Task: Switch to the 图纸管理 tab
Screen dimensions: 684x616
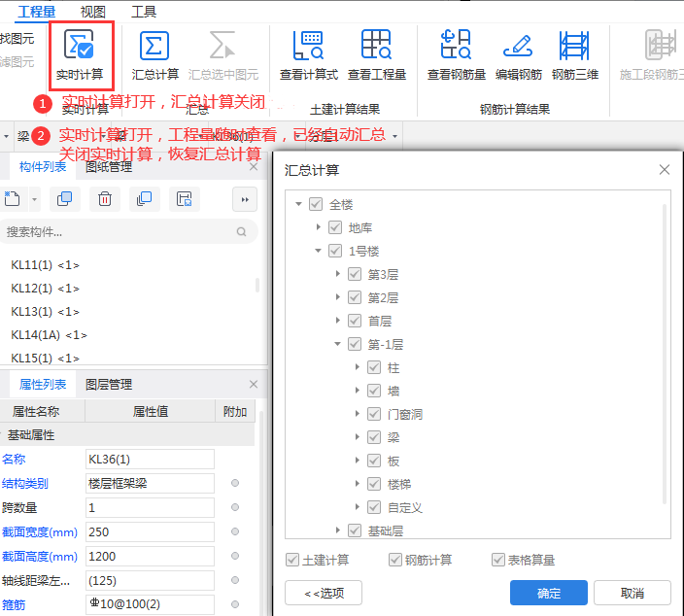Action: [x=109, y=167]
